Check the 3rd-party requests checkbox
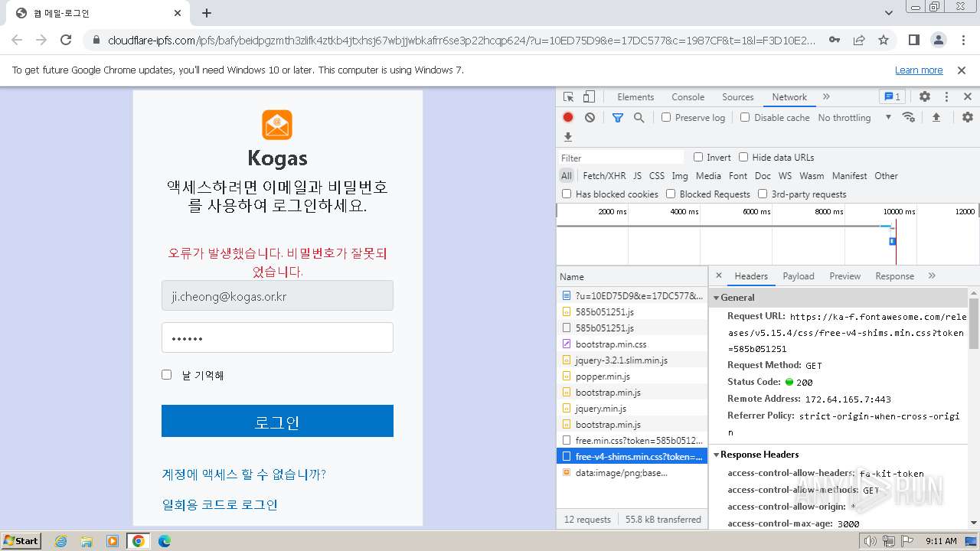The image size is (980, 551). point(763,194)
